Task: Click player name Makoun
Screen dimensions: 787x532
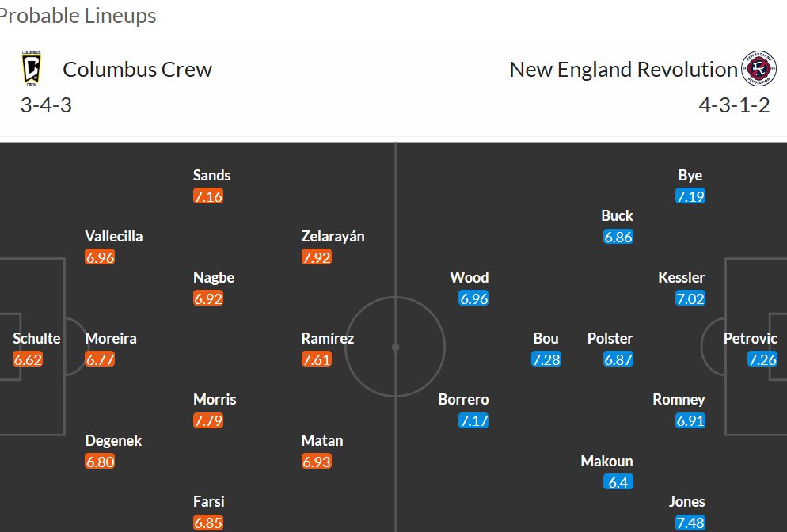Action: point(606,461)
